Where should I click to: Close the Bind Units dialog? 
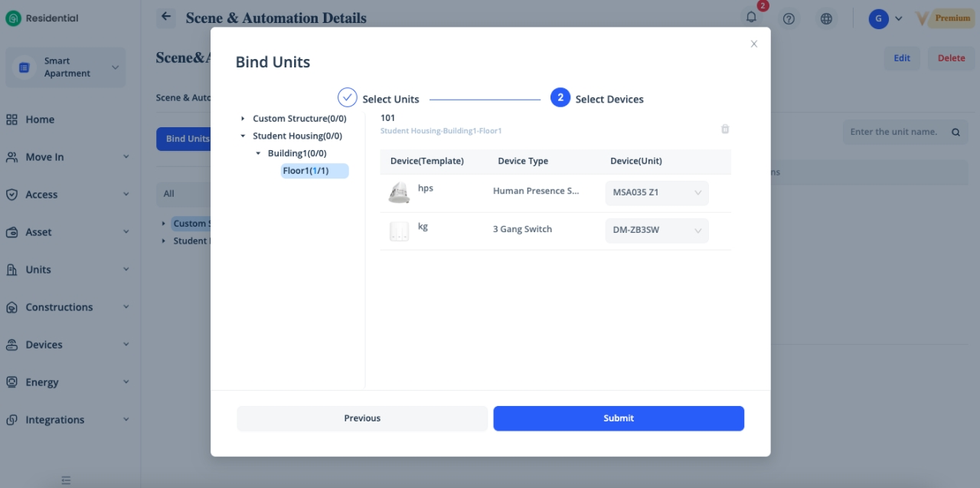pyautogui.click(x=754, y=44)
